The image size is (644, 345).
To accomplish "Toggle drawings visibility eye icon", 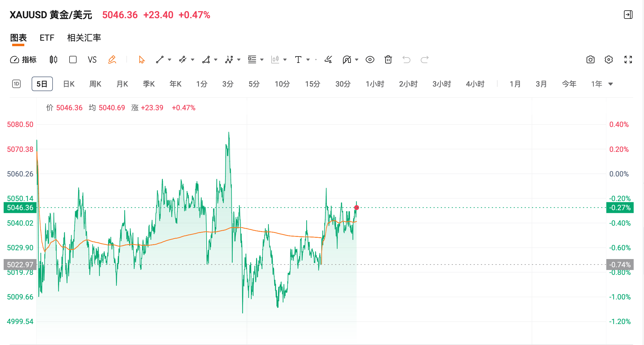I will (x=370, y=60).
